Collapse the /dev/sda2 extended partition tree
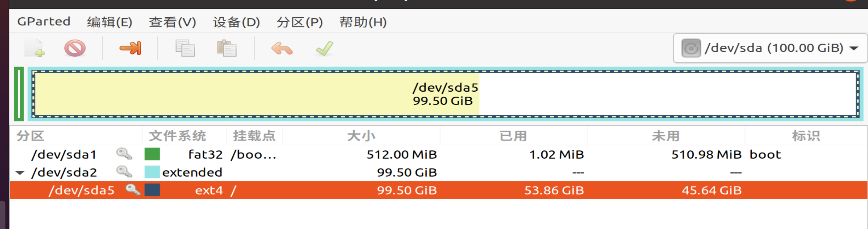 pyautogui.click(x=20, y=173)
